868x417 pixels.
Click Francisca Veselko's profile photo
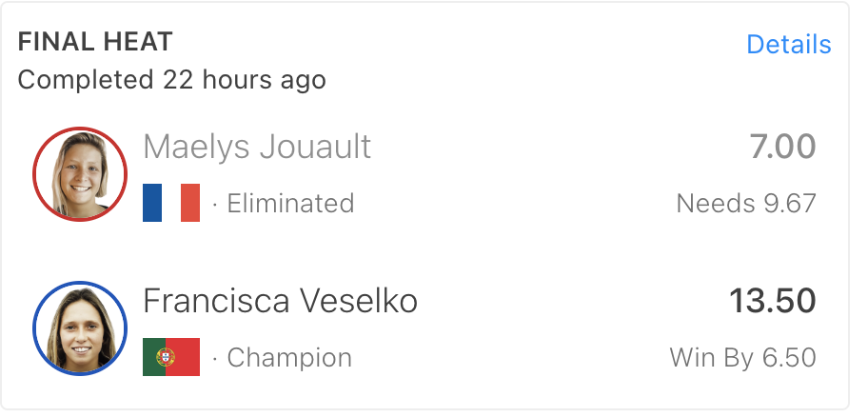pyautogui.click(x=80, y=328)
